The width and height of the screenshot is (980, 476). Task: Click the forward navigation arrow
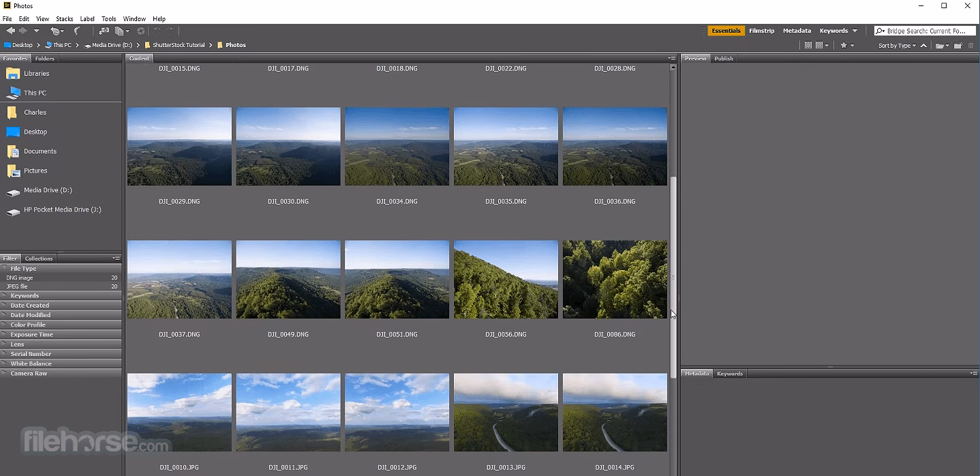point(22,31)
